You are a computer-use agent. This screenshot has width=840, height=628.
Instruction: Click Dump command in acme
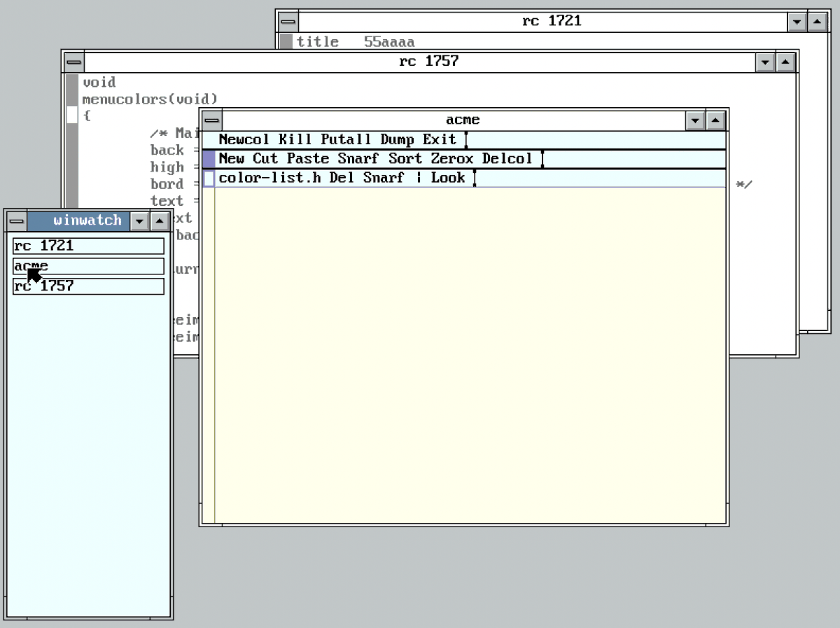coord(398,139)
